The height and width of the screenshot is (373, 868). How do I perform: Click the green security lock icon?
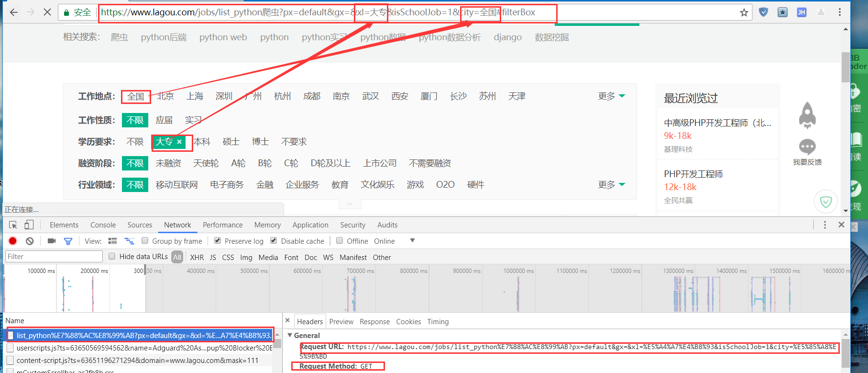66,13
